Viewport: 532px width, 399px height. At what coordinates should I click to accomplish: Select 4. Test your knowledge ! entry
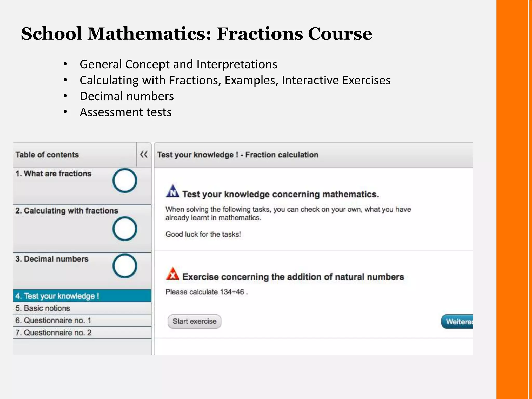tap(82, 296)
